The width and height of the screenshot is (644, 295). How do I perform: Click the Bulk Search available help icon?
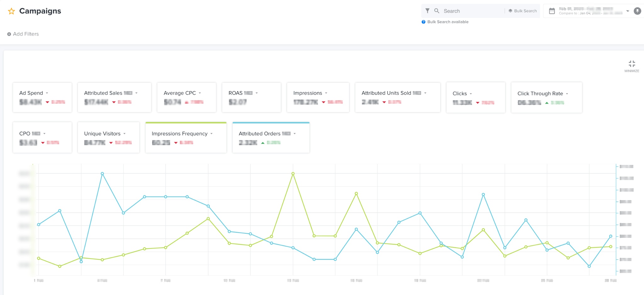click(x=424, y=22)
